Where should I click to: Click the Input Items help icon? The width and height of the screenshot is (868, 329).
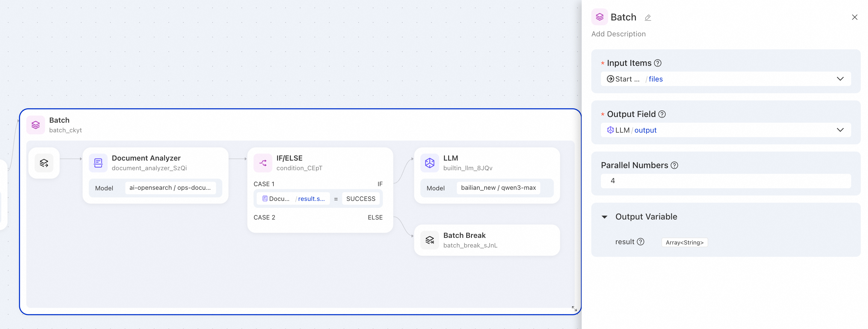click(x=658, y=63)
